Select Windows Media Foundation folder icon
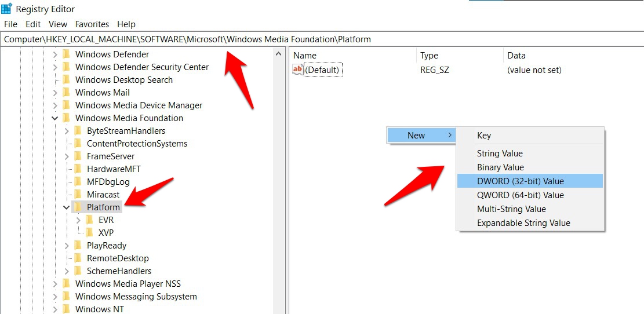This screenshot has width=644, height=314. (x=66, y=118)
